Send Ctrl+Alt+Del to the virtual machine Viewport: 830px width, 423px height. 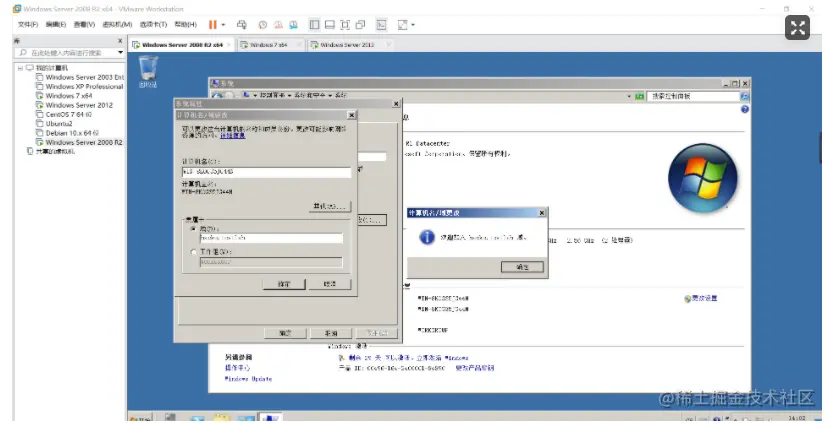242,24
